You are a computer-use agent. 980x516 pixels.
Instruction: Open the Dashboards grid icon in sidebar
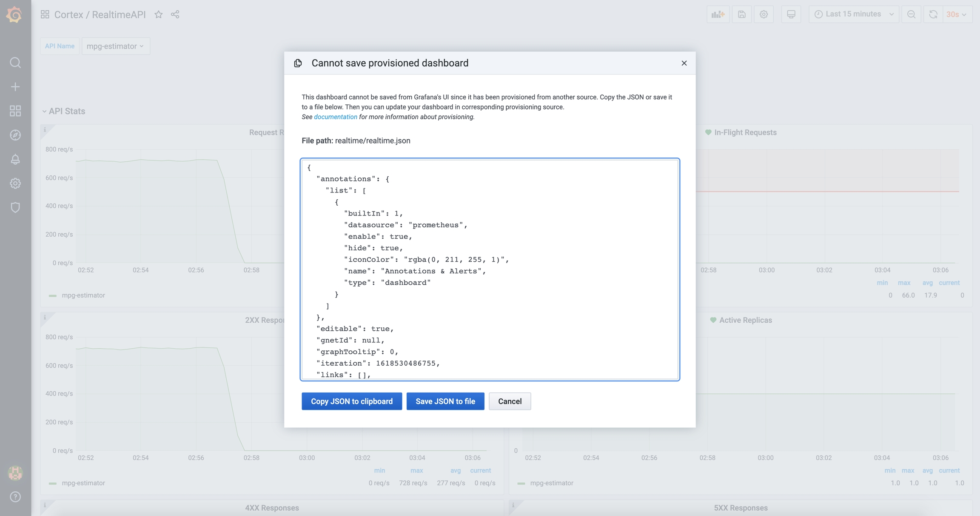(15, 111)
